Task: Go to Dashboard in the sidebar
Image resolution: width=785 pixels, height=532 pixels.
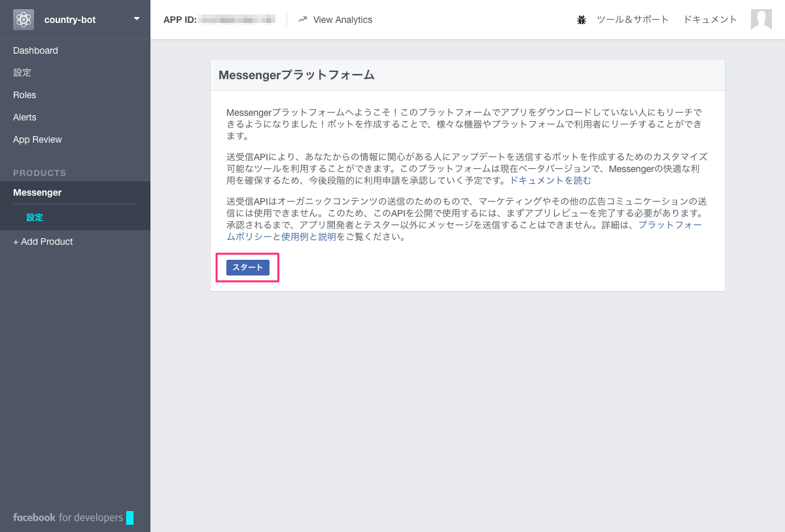Action: [35, 50]
